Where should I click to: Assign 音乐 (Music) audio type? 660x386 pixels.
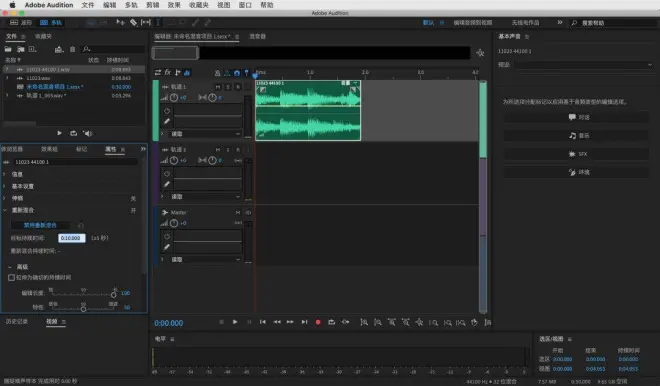tap(576, 136)
